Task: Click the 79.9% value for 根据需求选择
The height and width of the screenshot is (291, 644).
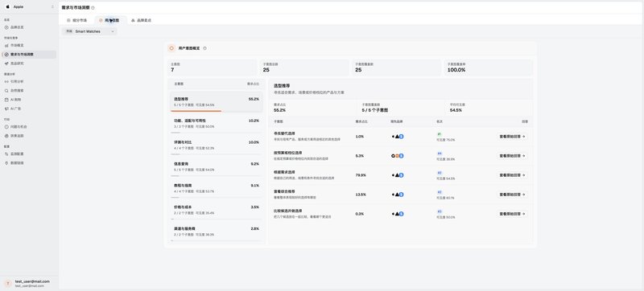Action: [361, 175]
